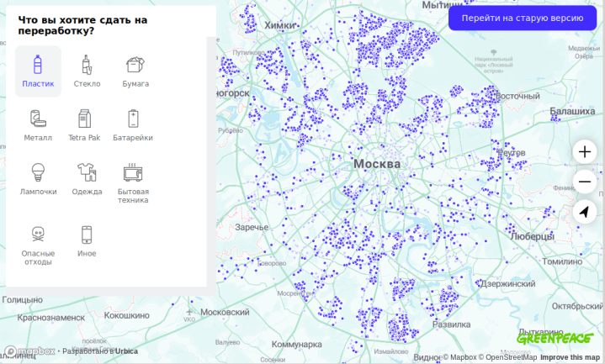
Task: Open the Improve this map link
Action: tap(570, 357)
